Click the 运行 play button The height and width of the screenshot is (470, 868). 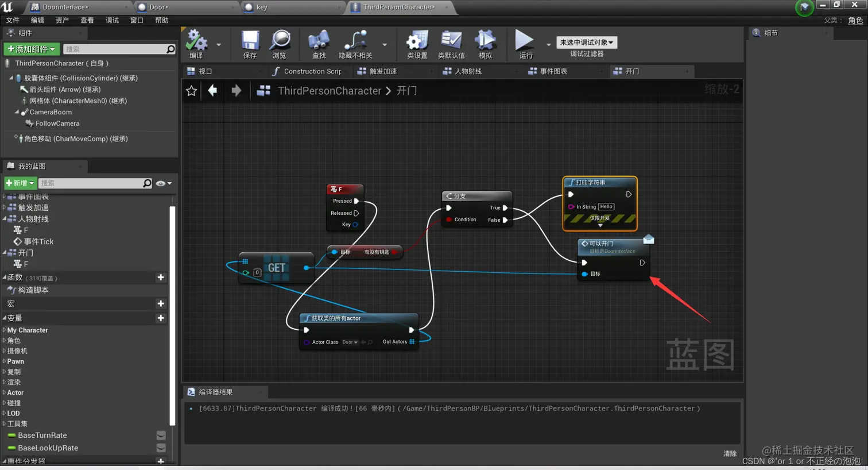point(525,44)
